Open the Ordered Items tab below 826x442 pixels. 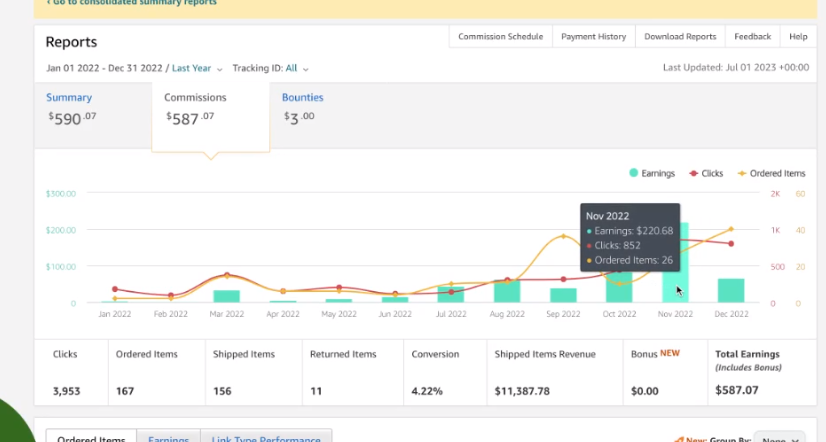click(x=91, y=437)
